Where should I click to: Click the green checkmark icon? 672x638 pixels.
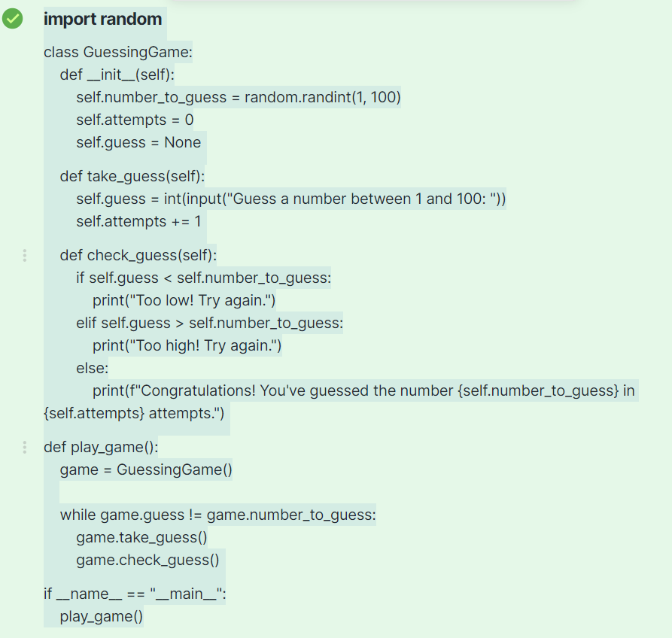(x=12, y=20)
